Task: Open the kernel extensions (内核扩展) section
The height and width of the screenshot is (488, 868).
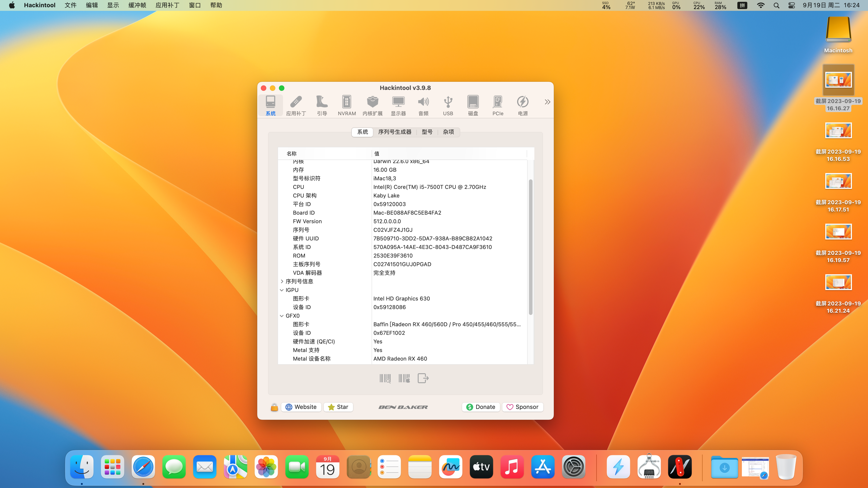Action: click(x=372, y=105)
